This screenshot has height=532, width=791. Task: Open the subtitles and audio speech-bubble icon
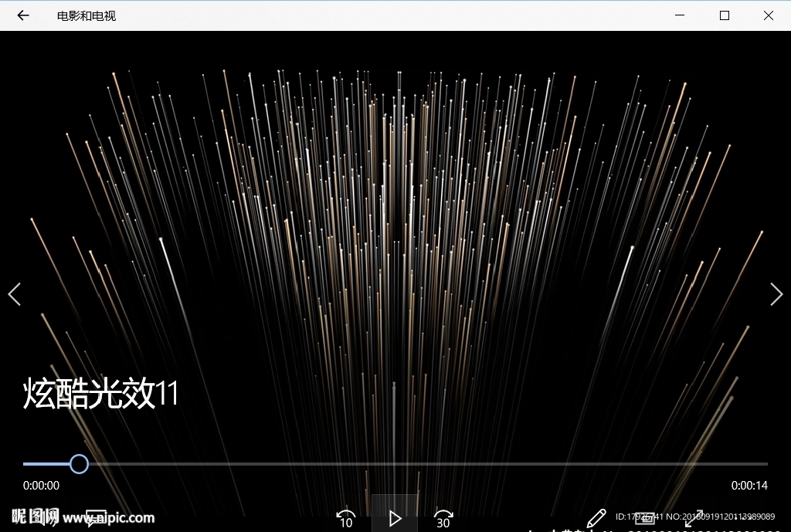pyautogui.click(x=96, y=518)
